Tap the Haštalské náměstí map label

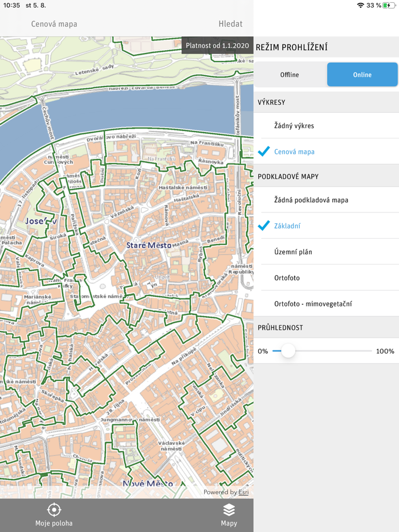click(x=183, y=187)
